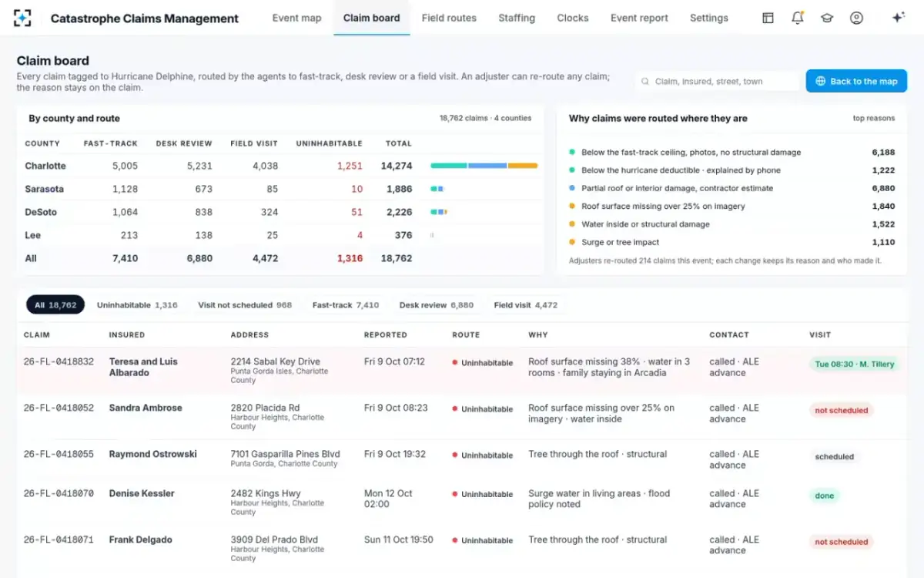
Task: Open the user account profile icon
Action: coord(856,18)
